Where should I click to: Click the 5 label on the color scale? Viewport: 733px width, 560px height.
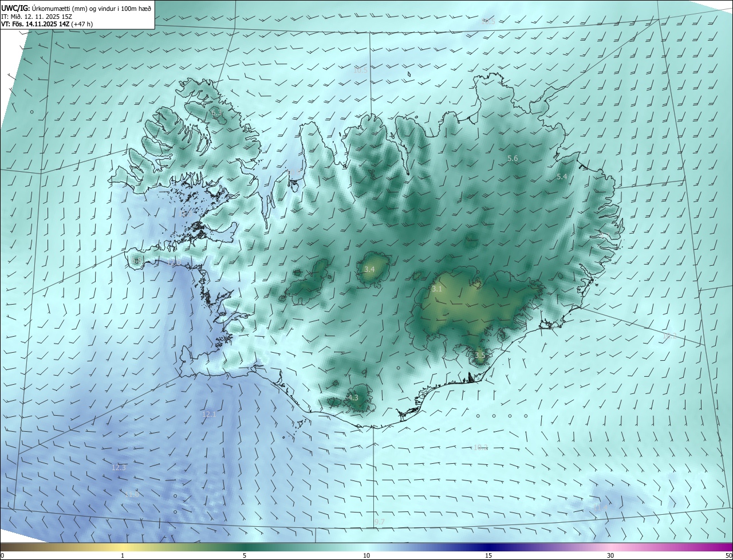245,555
